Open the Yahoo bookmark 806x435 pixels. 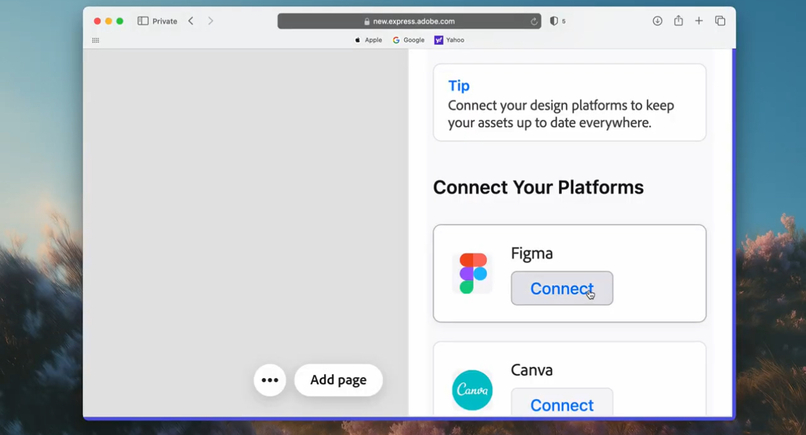click(449, 40)
